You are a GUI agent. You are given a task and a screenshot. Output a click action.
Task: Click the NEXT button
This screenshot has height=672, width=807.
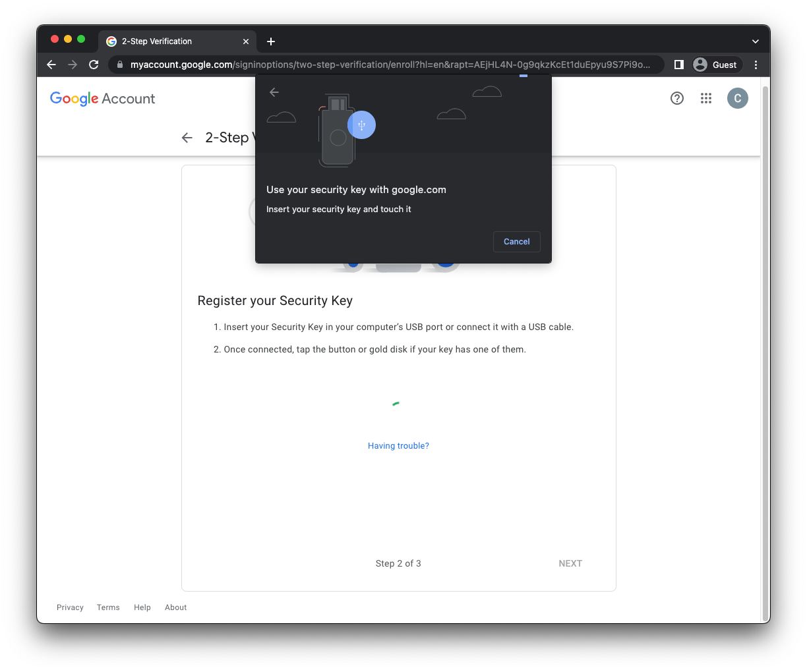tap(570, 563)
